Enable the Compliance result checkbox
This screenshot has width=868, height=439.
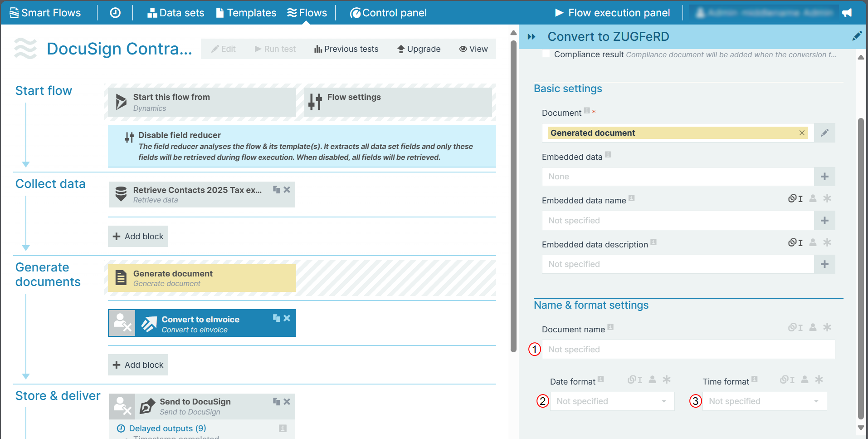(x=546, y=54)
